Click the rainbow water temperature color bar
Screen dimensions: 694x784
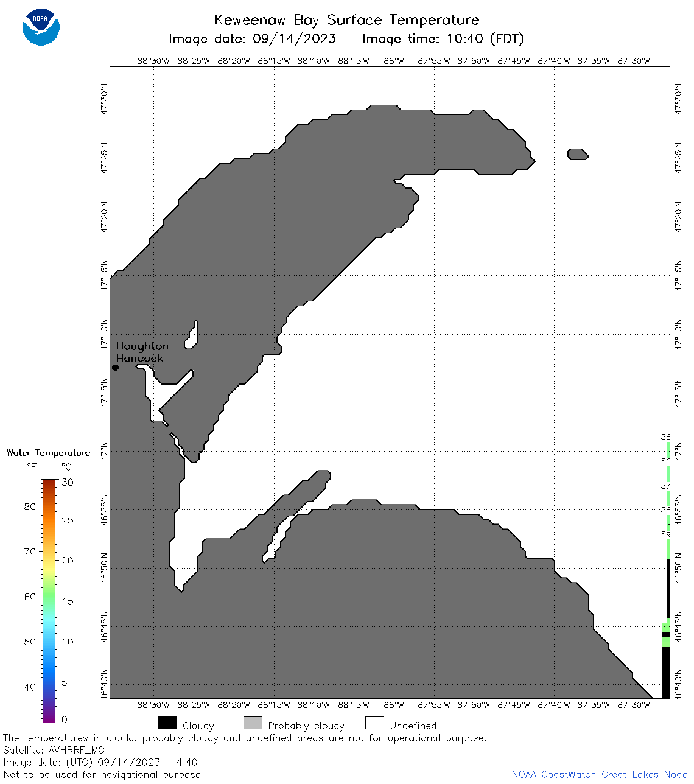49,601
